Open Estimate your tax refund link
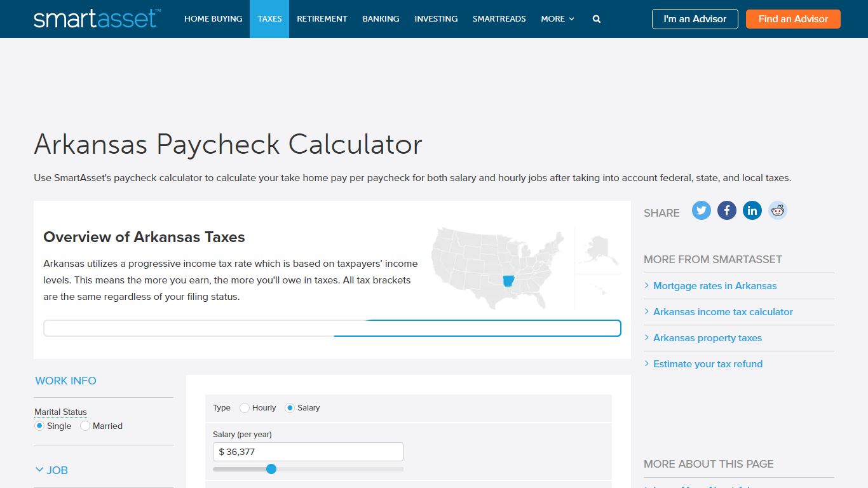The width and height of the screenshot is (868, 488). 708,364
